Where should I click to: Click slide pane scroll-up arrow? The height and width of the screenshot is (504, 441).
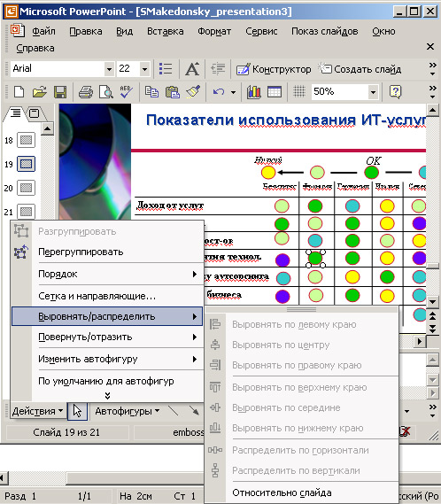[433, 111]
